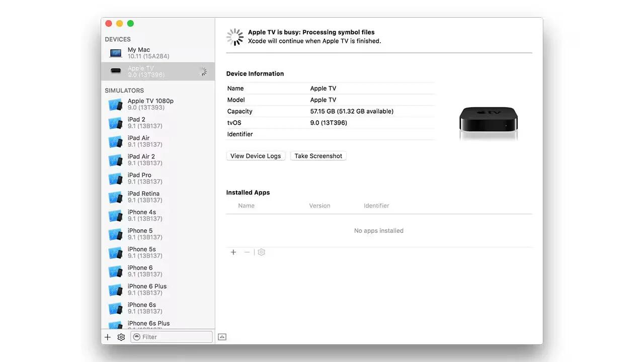
Task: Focus the Filter search field
Action: click(x=172, y=337)
